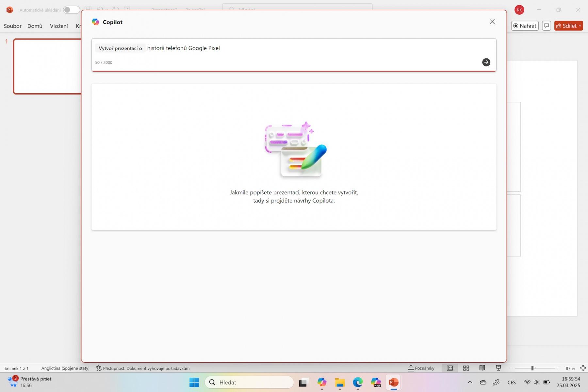Close the Copilot dialog
This screenshot has width=588, height=392.
click(x=492, y=22)
